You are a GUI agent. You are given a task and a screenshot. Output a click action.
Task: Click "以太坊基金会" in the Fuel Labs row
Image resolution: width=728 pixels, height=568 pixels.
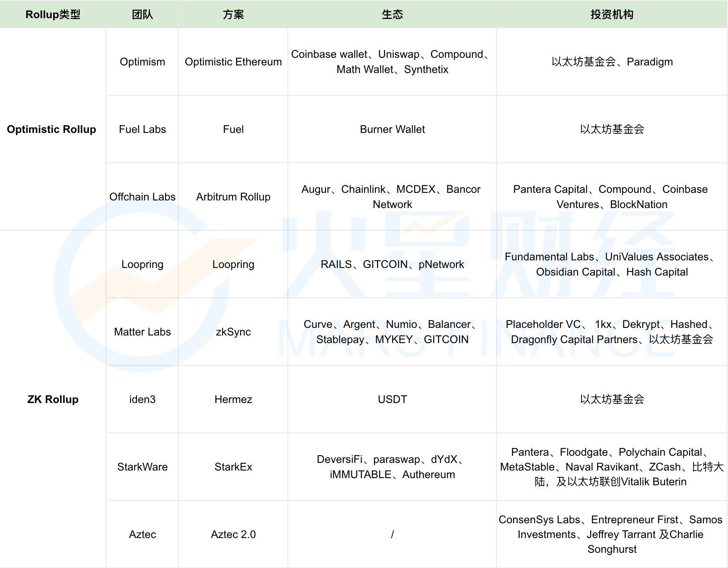[x=612, y=129]
